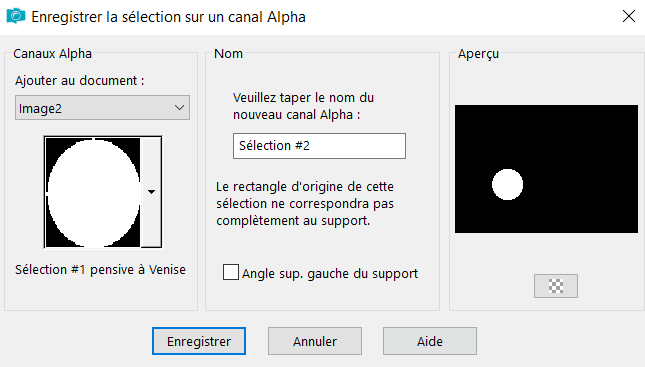Image resolution: width=645 pixels, height=367 pixels.
Task: Select the Image2 combo box text
Action: (40, 109)
